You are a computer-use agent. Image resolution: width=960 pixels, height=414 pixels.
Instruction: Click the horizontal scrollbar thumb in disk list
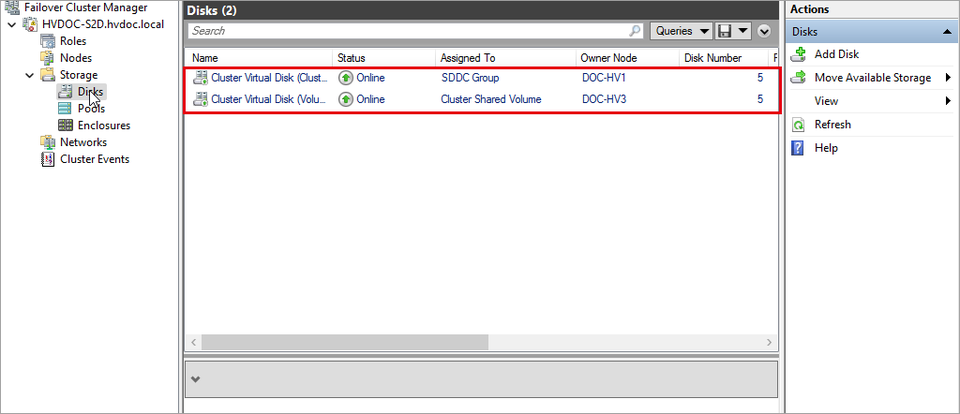[x=345, y=342]
